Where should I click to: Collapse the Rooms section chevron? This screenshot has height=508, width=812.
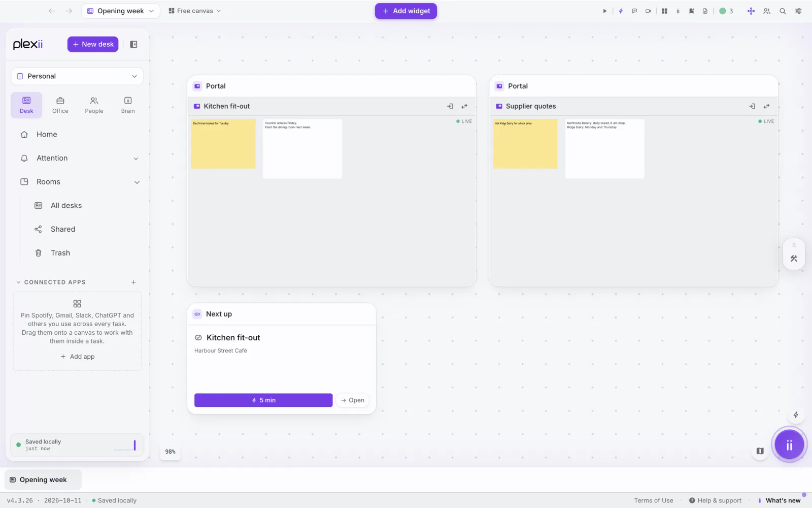[137, 182]
